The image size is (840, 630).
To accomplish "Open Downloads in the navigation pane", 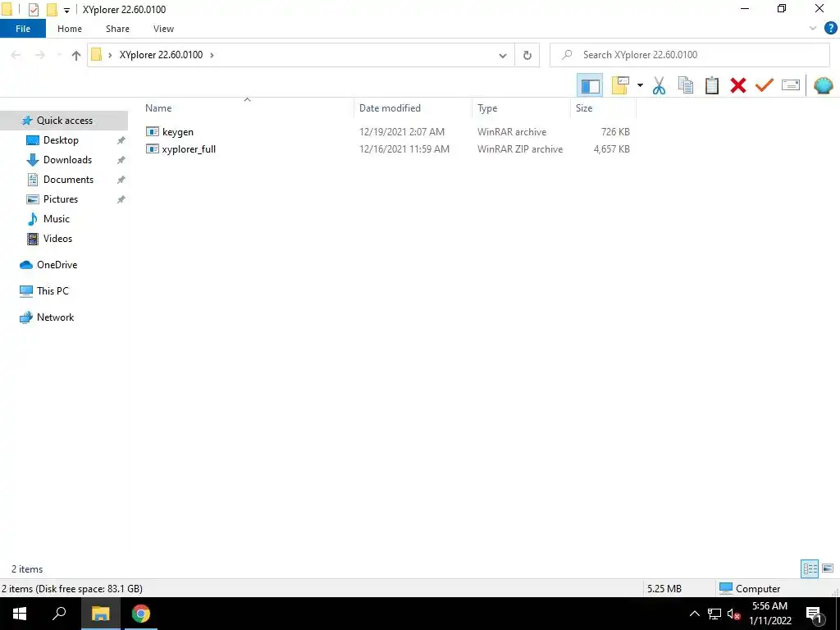I will pos(67,160).
